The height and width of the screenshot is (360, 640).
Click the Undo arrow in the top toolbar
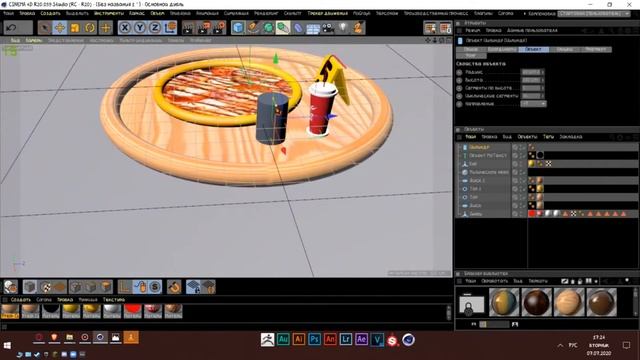(11, 28)
